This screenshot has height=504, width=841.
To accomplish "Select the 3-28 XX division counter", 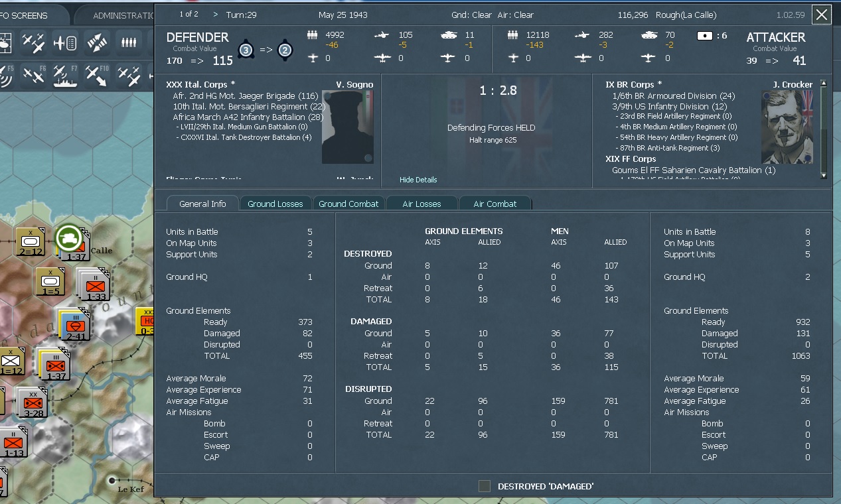I will pyautogui.click(x=32, y=402).
